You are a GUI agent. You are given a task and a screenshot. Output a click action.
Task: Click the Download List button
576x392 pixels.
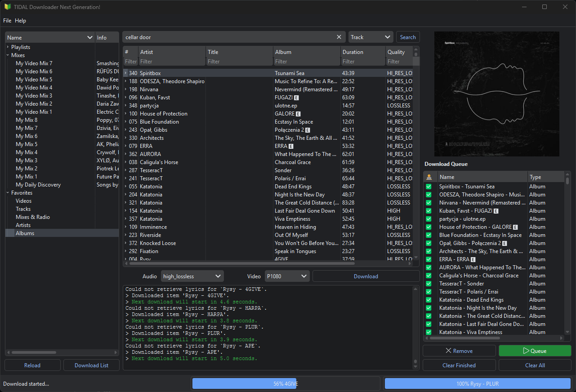[x=91, y=365]
